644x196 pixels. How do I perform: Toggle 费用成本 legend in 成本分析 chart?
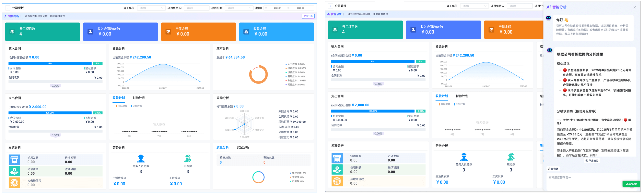(295, 76)
